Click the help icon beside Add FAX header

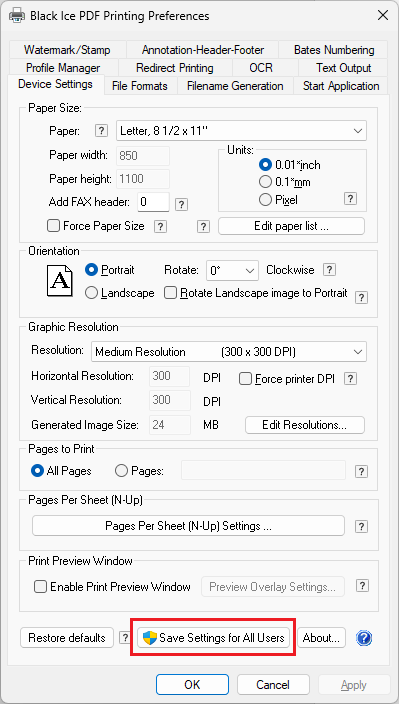click(x=181, y=205)
